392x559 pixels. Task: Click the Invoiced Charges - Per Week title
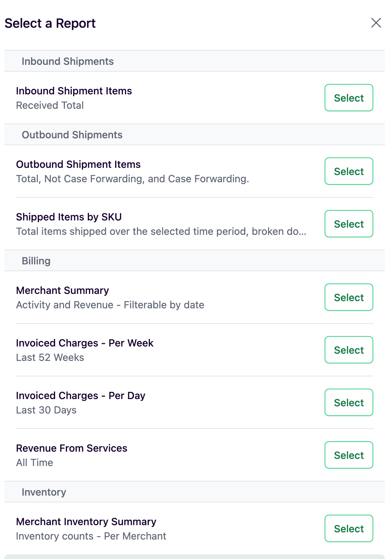click(x=85, y=343)
